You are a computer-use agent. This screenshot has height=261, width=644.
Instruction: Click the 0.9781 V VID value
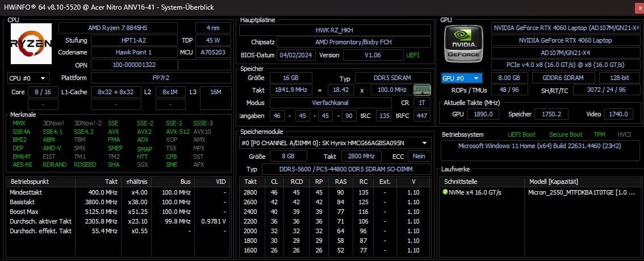(x=213, y=221)
